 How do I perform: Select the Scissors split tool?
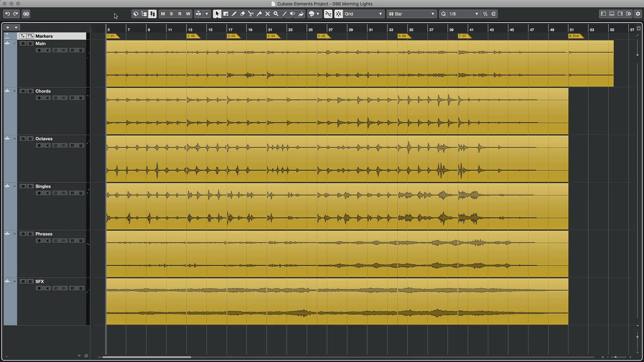point(251,14)
